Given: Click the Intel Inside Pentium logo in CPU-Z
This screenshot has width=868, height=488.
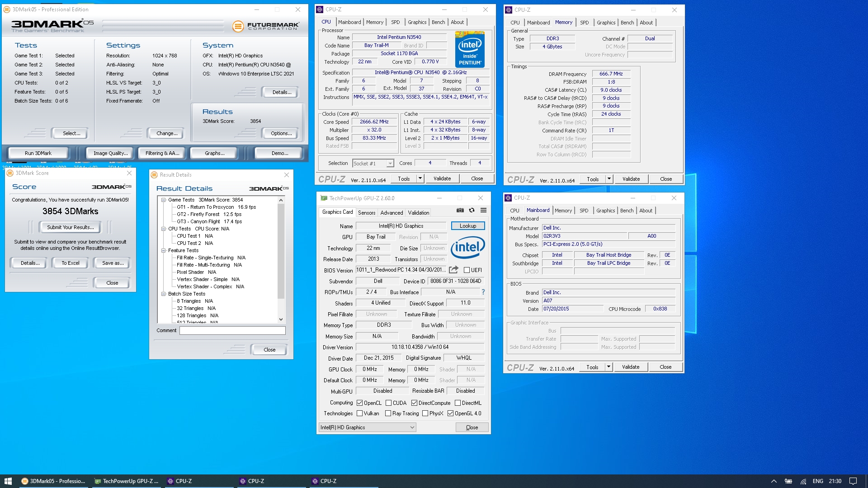Looking at the screenshot, I should pos(470,50).
